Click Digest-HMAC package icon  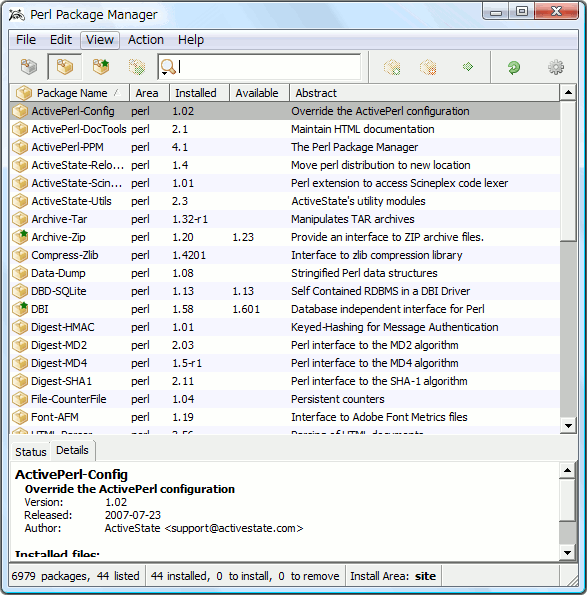point(20,327)
